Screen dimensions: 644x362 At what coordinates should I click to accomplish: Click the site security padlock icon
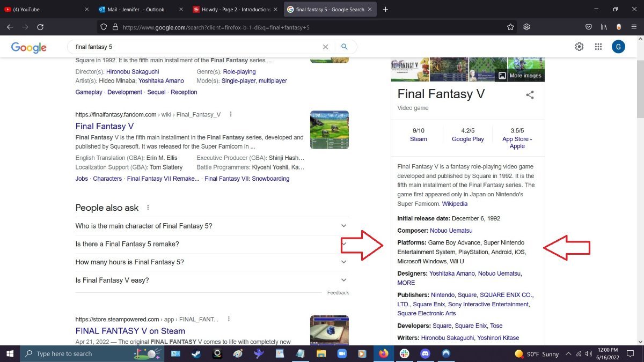click(115, 27)
